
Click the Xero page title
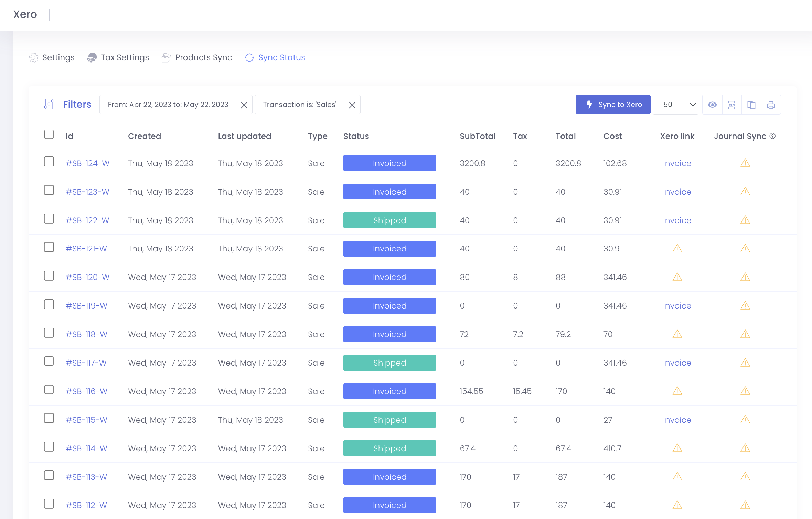pos(25,14)
